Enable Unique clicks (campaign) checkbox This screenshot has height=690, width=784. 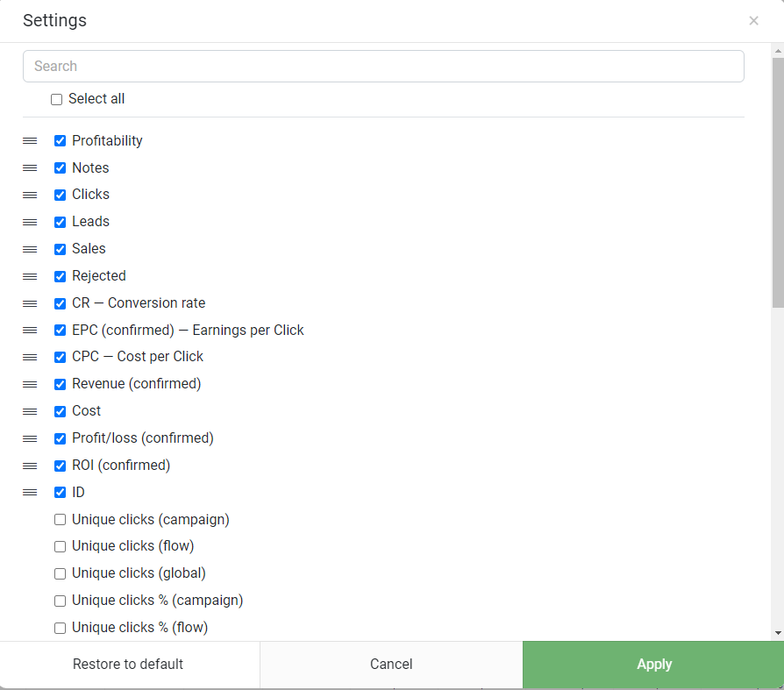[x=60, y=520]
